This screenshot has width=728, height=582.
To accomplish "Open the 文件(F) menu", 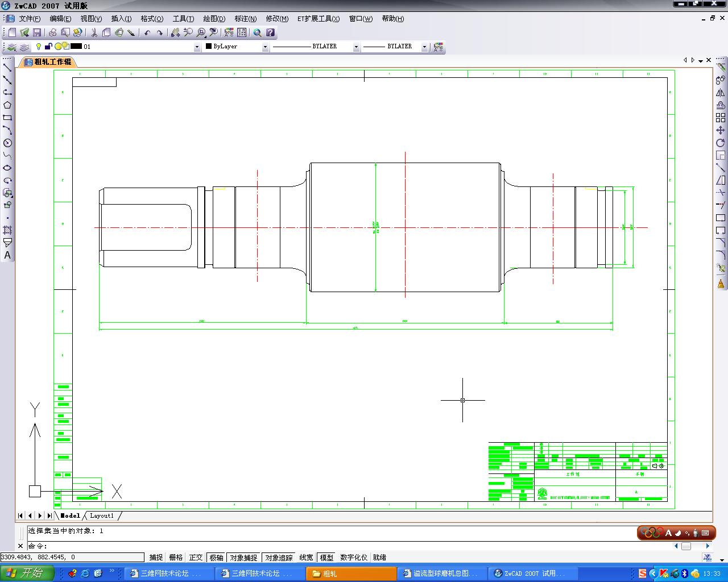I will click(30, 19).
